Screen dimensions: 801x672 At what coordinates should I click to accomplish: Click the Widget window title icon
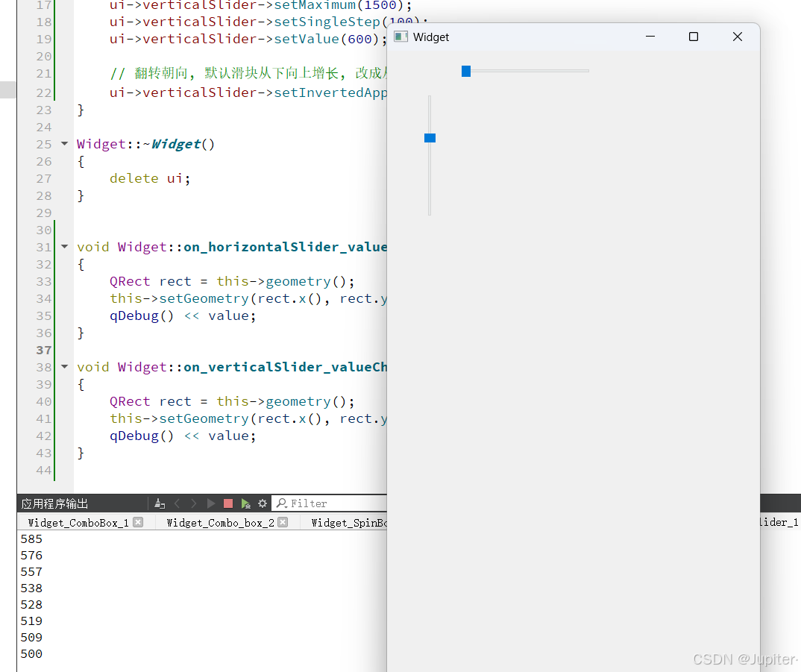[401, 37]
